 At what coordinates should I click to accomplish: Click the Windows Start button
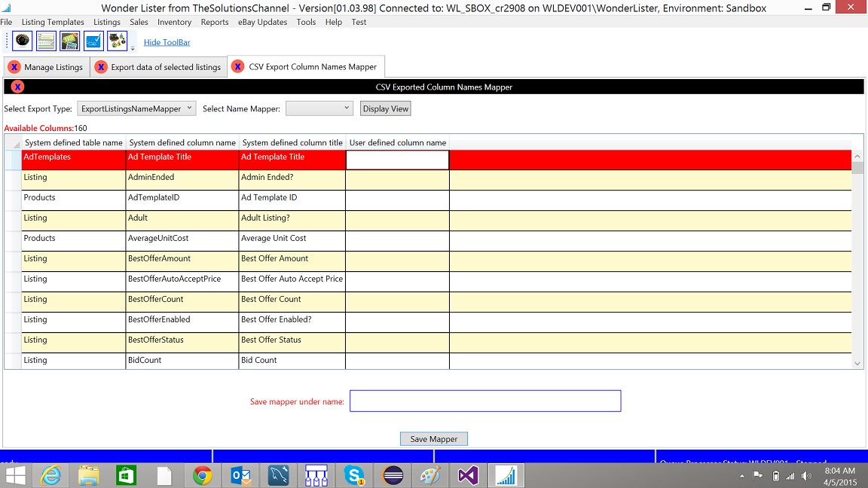coord(16,476)
